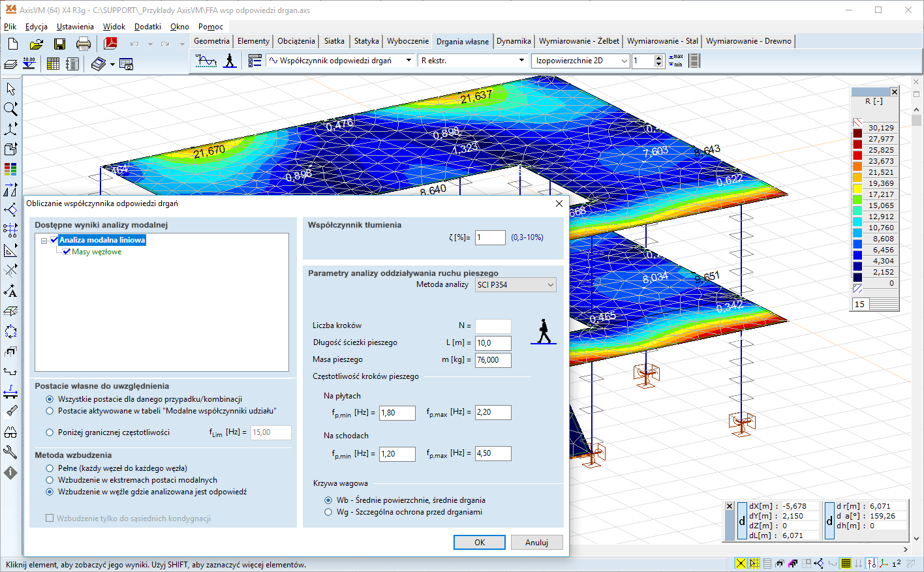This screenshot has width=924, height=572.
Task: Click the Print icon in toolbar
Action: pyautogui.click(x=84, y=44)
